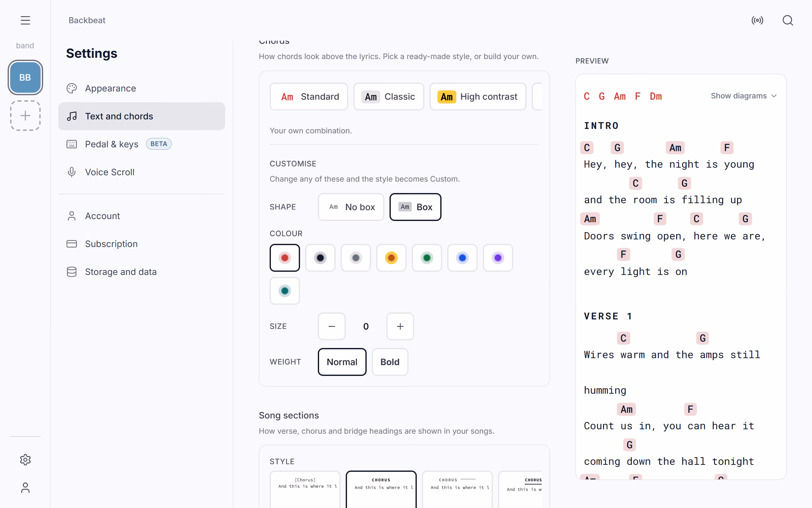Click the live broadcast icon
812x508 pixels.
757,21
